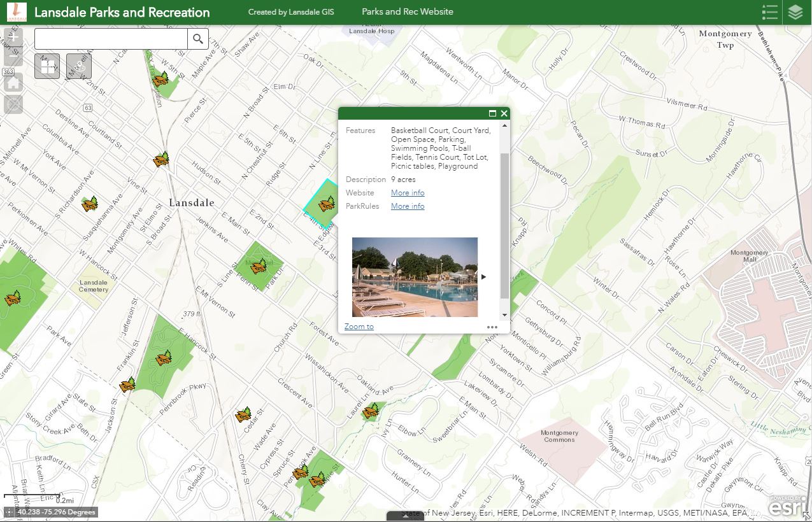This screenshot has height=522, width=812.
Task: Open the Parks and Rec Website menu item
Action: 407,11
